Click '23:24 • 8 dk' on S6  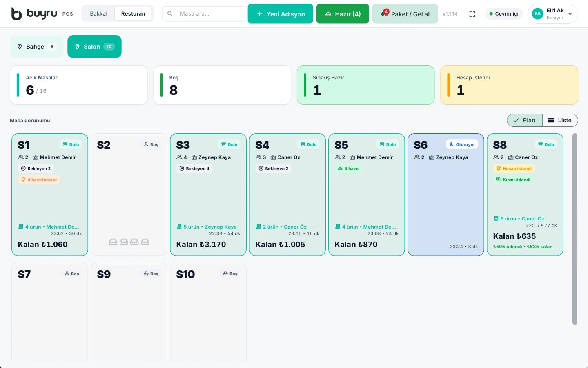[463, 247]
